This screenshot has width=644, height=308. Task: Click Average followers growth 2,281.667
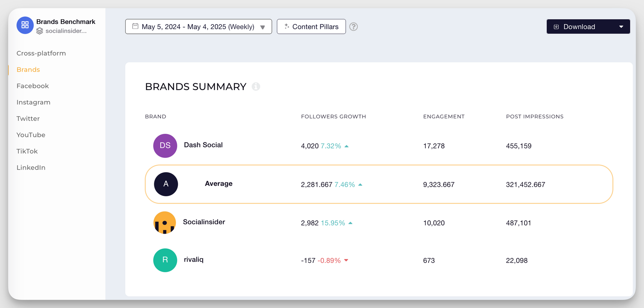click(317, 185)
